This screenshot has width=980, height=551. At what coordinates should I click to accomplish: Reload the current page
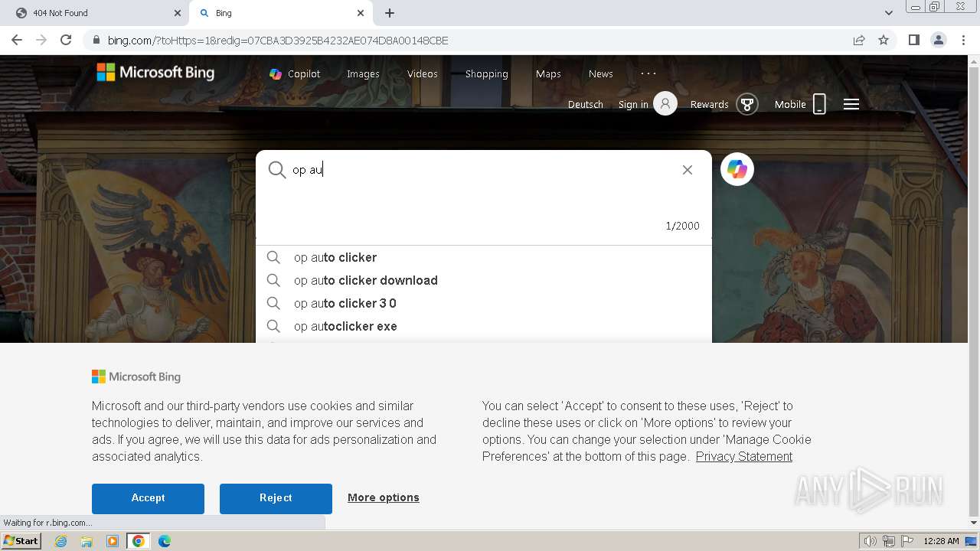coord(66,40)
